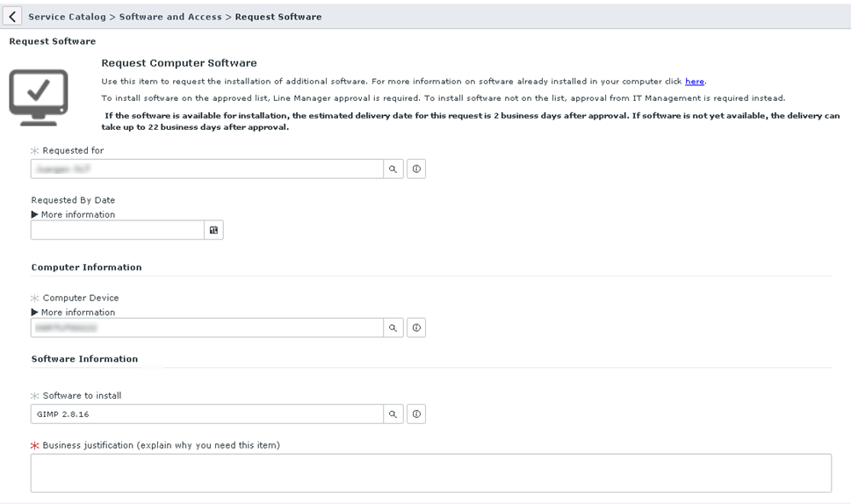
Task: Click the Requested for input field
Action: click(x=206, y=169)
